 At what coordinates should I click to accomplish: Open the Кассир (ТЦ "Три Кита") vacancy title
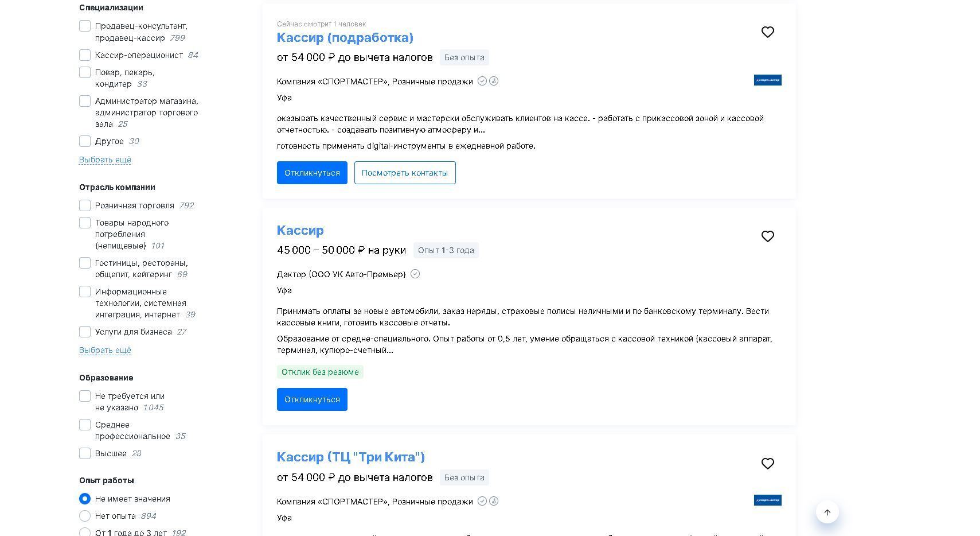(x=350, y=457)
